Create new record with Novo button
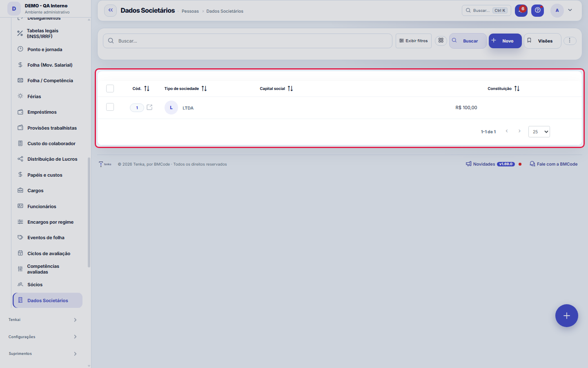The height and width of the screenshot is (368, 588). pyautogui.click(x=505, y=41)
